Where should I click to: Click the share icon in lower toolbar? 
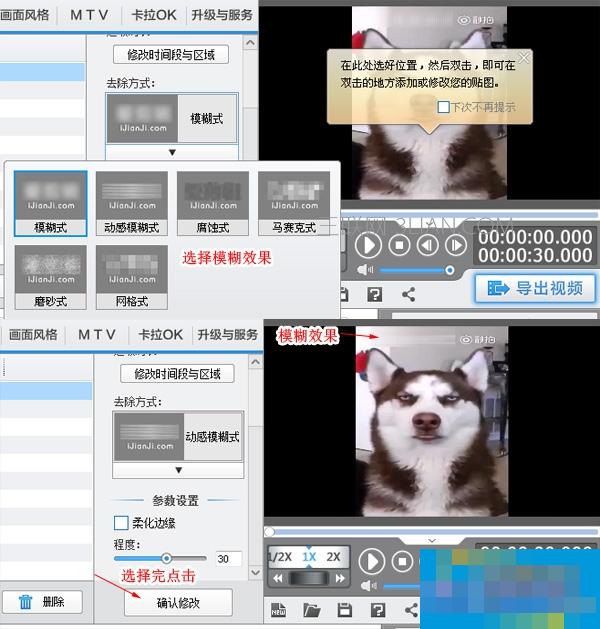(x=411, y=610)
